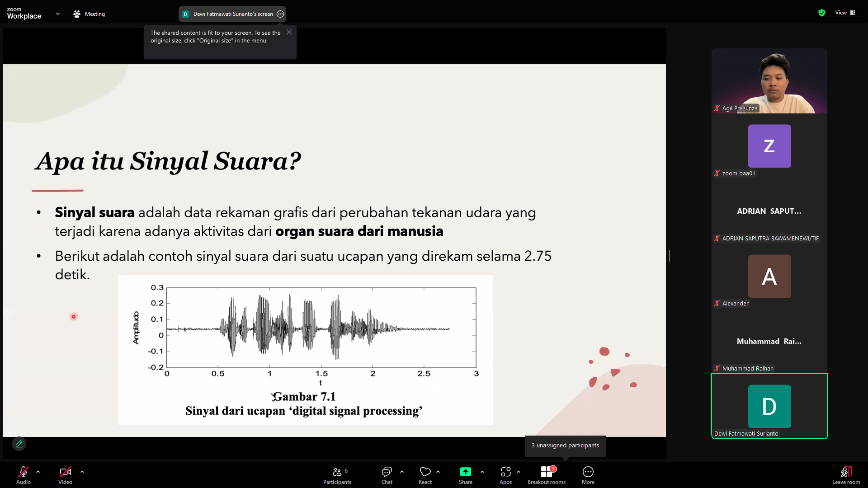The width and height of the screenshot is (868, 488).
Task: Open the View layout menu
Action: click(x=845, y=13)
